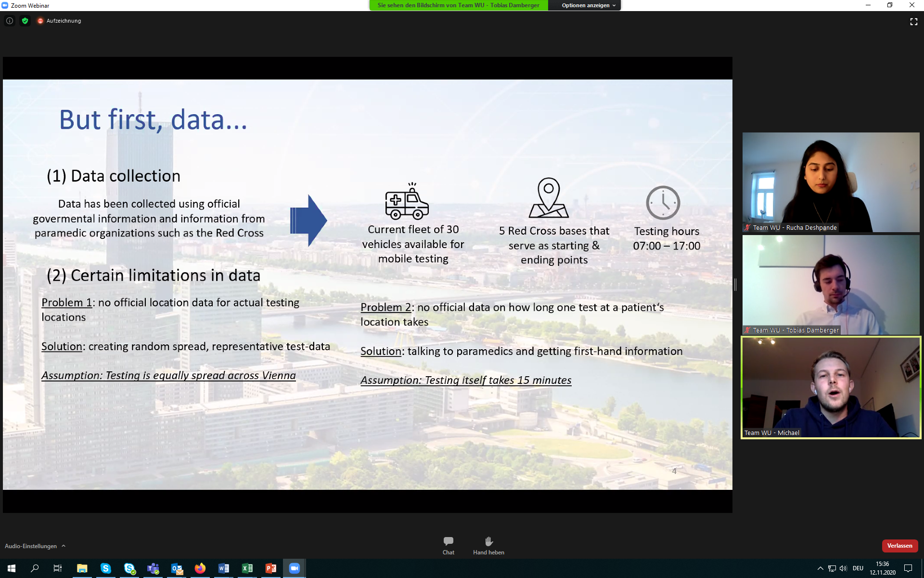Click the meeting info icon

(x=10, y=21)
